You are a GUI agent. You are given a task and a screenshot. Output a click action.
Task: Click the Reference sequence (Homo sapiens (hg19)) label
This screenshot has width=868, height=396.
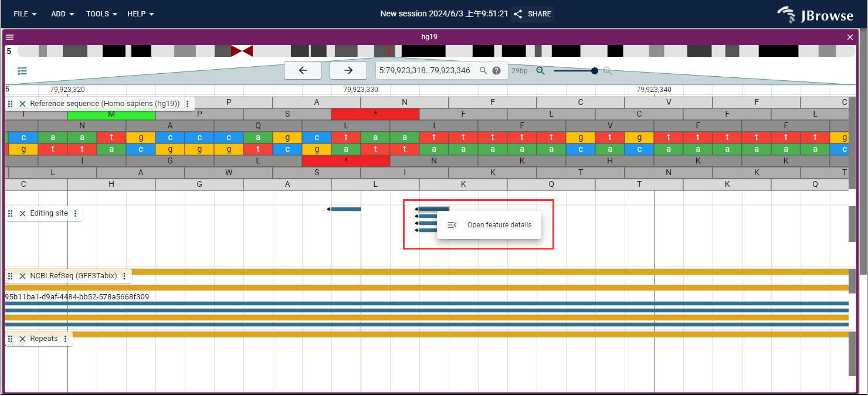pyautogui.click(x=105, y=104)
